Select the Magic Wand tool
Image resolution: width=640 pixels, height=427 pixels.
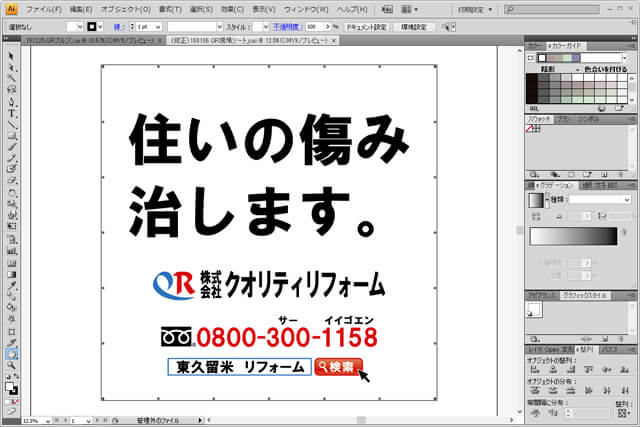11,78
